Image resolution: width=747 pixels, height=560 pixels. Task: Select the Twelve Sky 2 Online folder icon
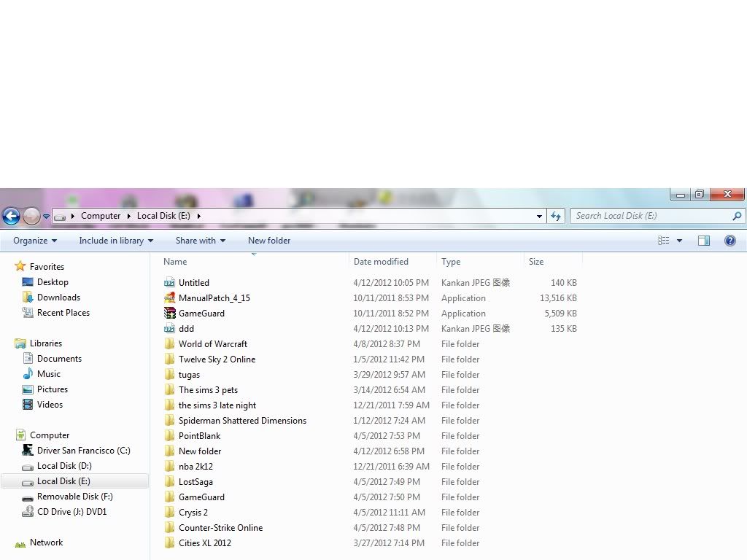click(169, 359)
